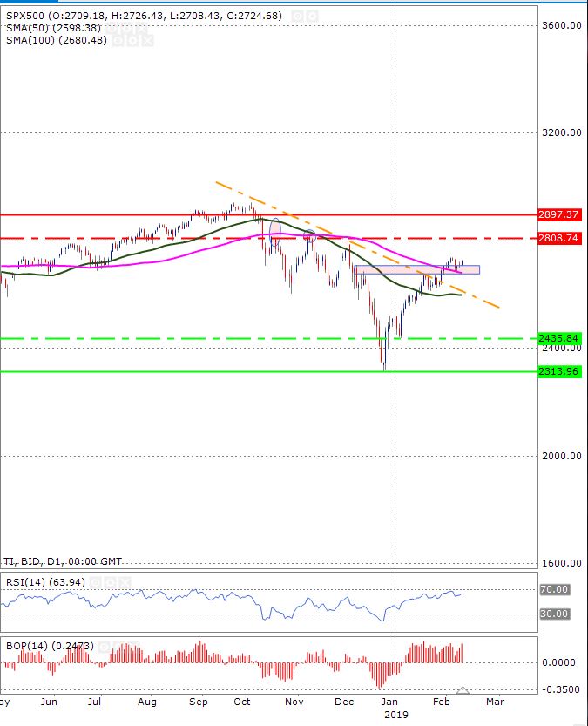588x726 pixels.
Task: Select the small ellipse marker in November
Action: 310,235
